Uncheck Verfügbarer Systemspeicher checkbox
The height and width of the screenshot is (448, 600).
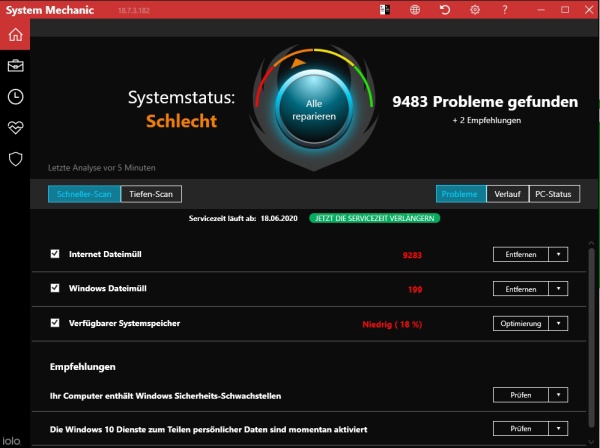tap(55, 323)
